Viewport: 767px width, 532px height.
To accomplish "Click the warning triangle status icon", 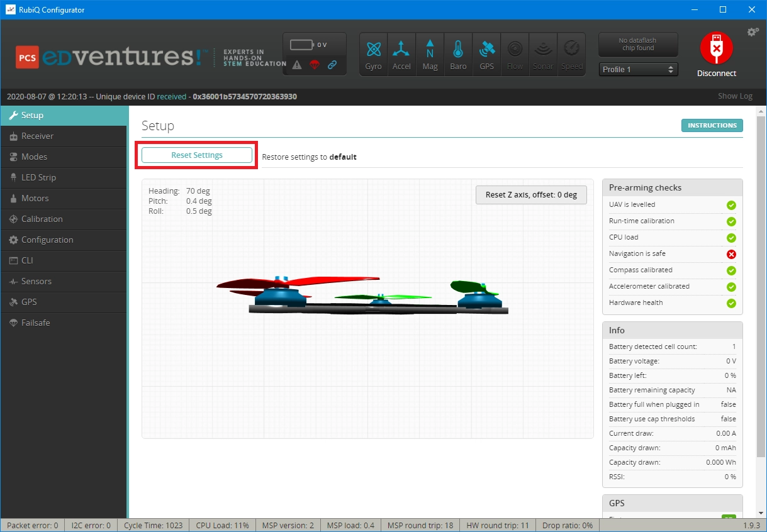I will tap(297, 65).
